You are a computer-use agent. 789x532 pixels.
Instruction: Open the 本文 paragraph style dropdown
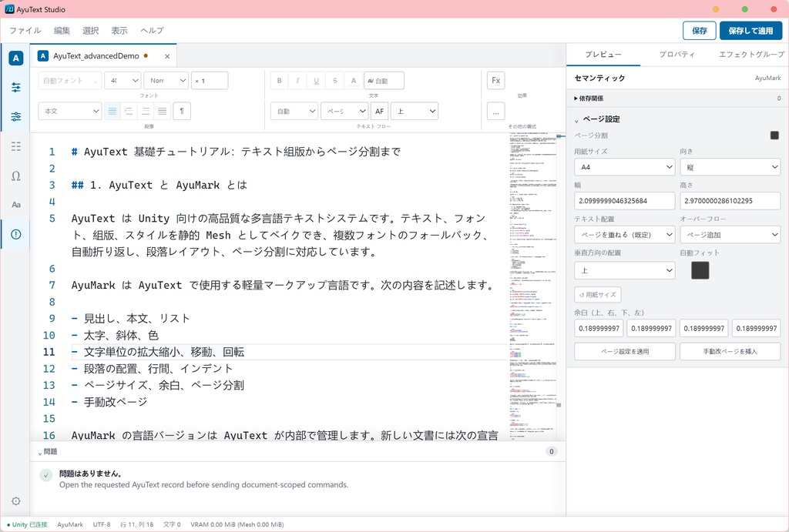[x=70, y=111]
